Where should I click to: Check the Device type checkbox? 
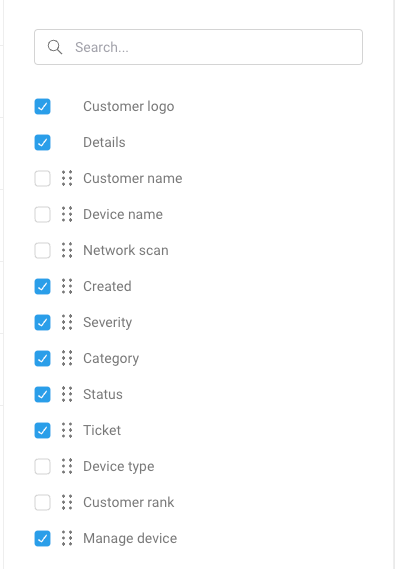coord(42,466)
